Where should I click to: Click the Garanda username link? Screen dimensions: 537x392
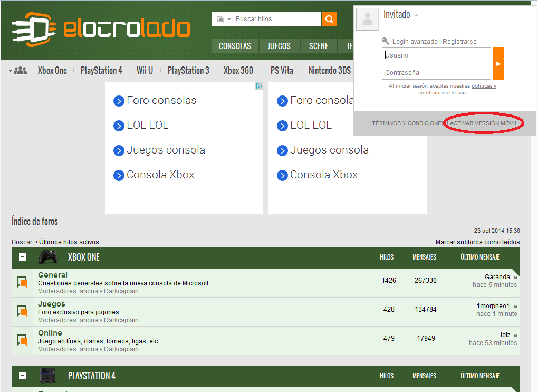(497, 277)
